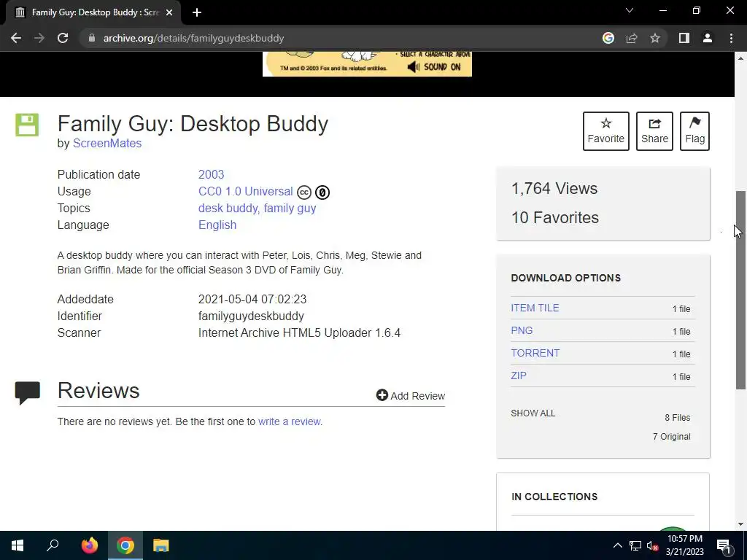
Task: Click the Family Guy: Desktop Buddy title
Action: coord(193,124)
